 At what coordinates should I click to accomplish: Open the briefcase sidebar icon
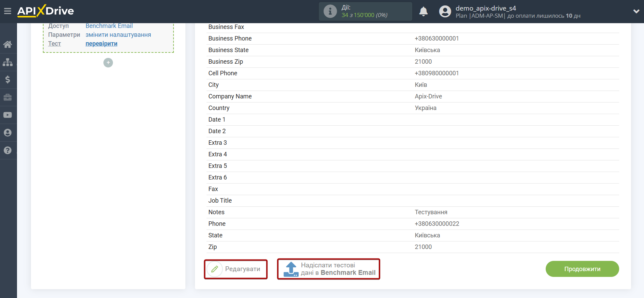(7, 97)
